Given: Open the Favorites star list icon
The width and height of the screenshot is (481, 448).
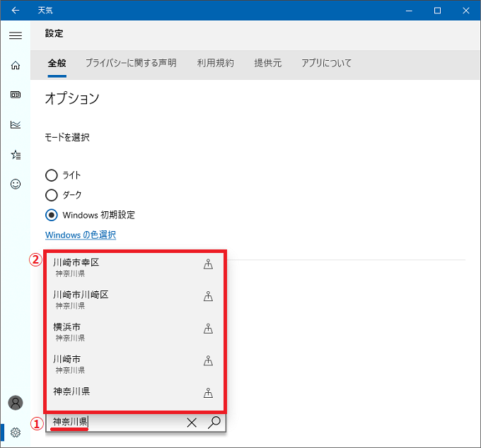Looking at the screenshot, I should [x=16, y=155].
